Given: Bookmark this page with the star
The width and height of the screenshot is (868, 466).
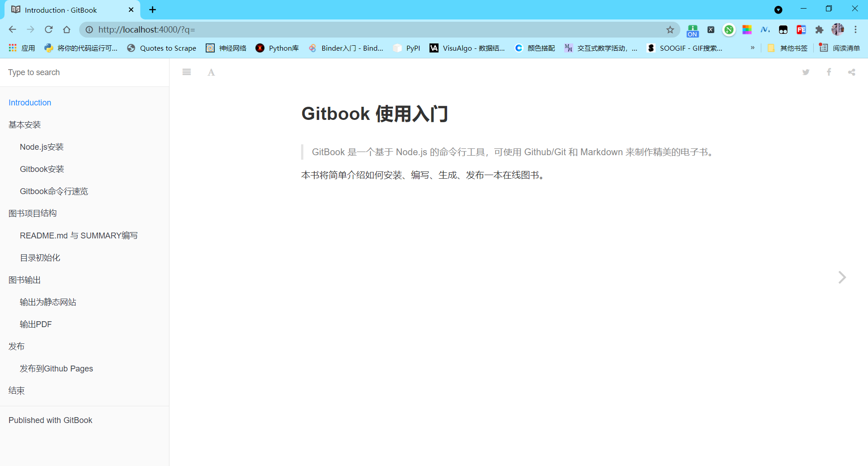Looking at the screenshot, I should pos(670,30).
